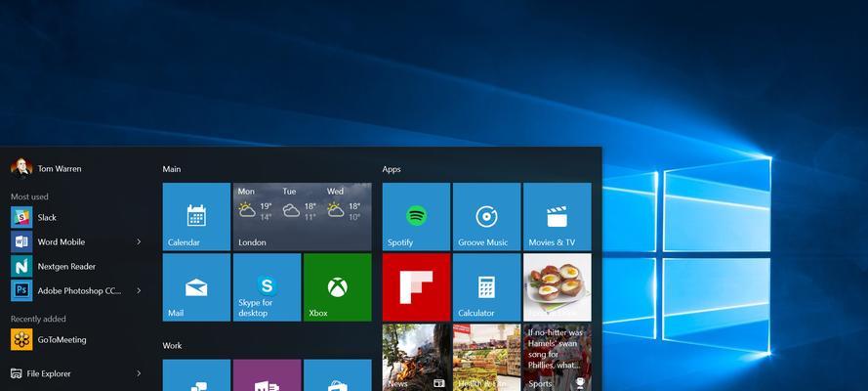Viewport: 868px width, 391px height.
Task: Open the red Flipboard tile
Action: click(x=416, y=286)
